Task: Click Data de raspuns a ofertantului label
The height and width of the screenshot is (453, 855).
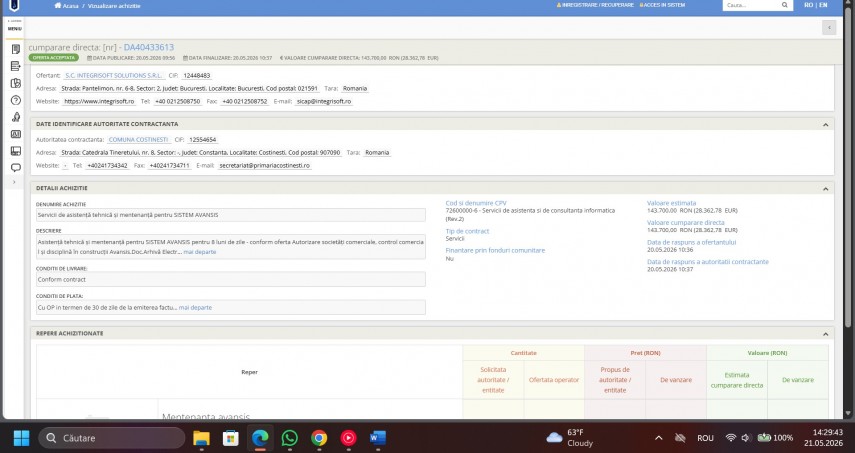Action: point(691,242)
